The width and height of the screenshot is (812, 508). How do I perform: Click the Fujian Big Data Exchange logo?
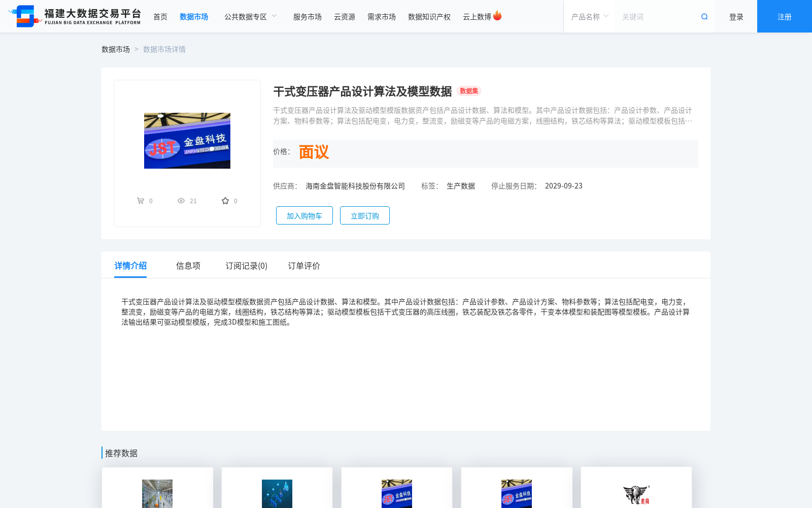pos(75,16)
